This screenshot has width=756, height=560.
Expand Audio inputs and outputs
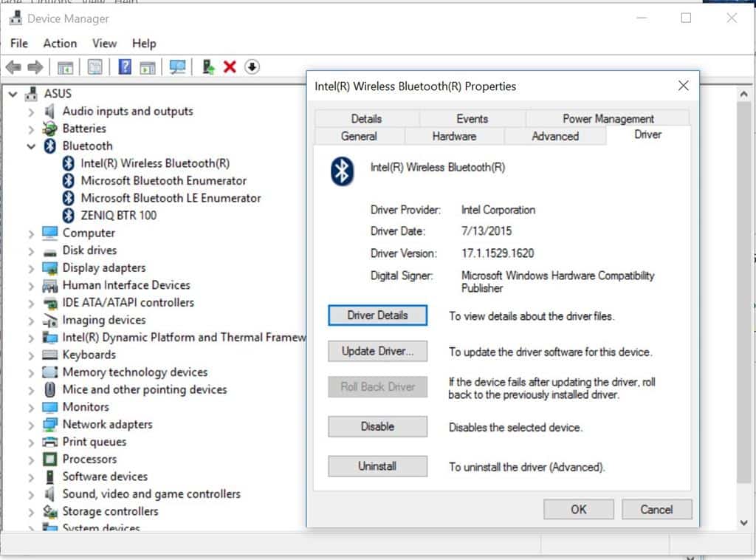pyautogui.click(x=31, y=112)
